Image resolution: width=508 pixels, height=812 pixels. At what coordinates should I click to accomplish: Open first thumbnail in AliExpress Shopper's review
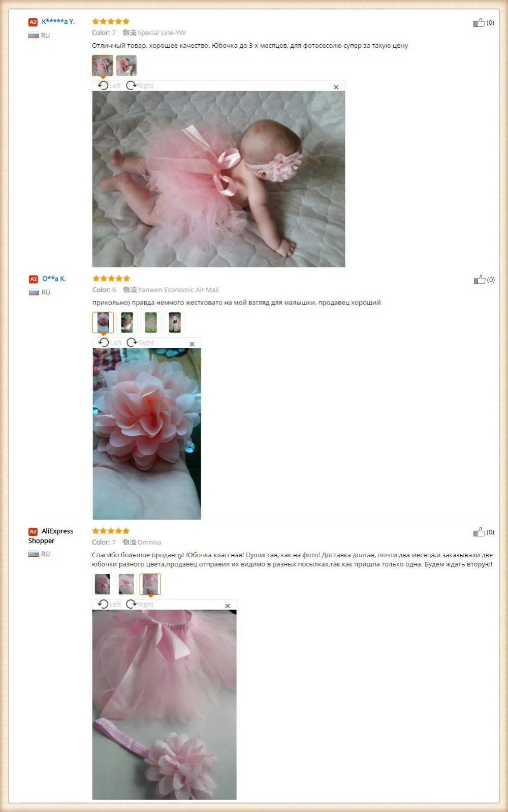click(x=103, y=584)
